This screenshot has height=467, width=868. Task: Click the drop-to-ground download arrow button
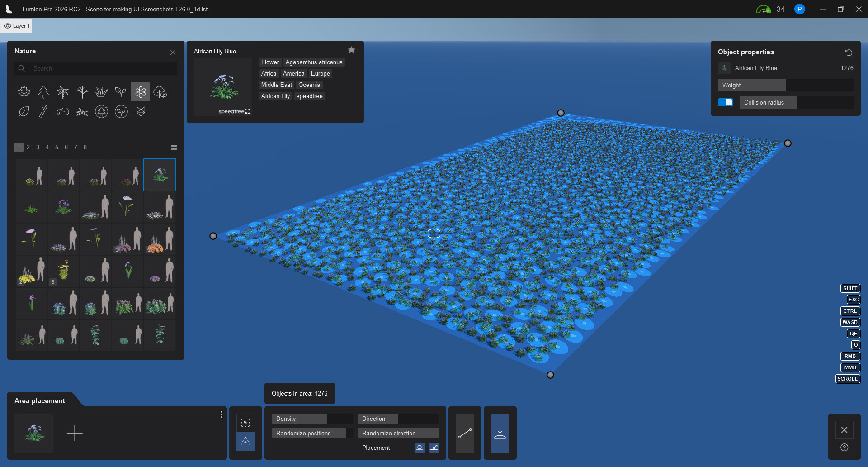tap(500, 433)
